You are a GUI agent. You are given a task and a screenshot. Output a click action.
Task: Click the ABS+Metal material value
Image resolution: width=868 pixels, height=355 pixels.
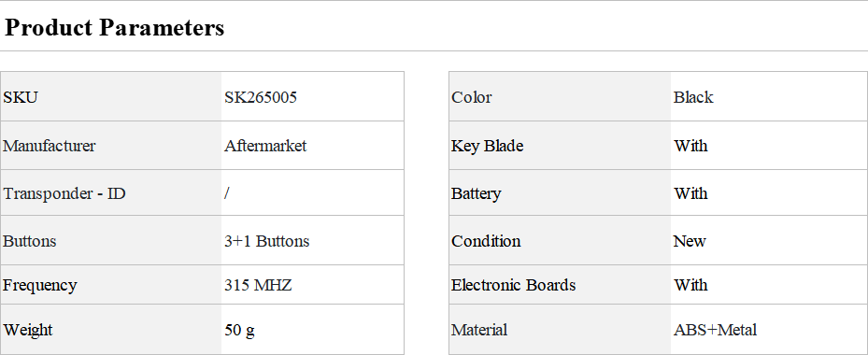(715, 330)
